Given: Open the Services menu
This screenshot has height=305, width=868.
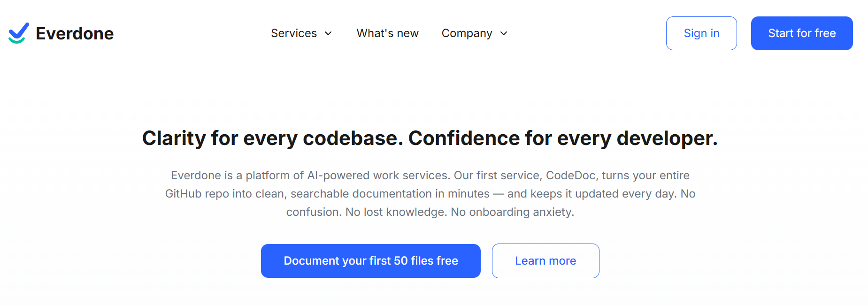Looking at the screenshot, I should tap(294, 33).
